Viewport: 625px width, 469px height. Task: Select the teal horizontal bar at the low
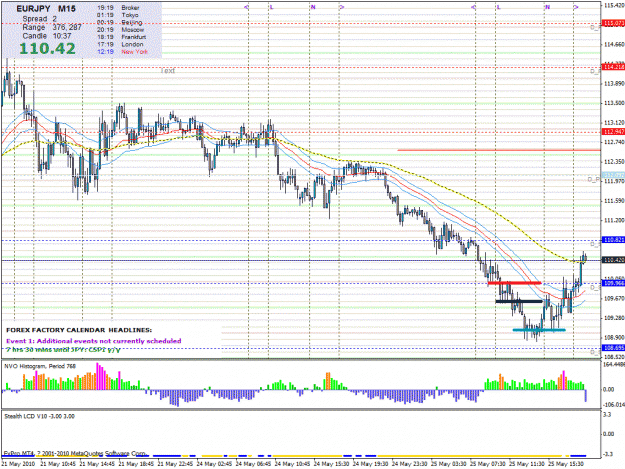[x=539, y=330]
